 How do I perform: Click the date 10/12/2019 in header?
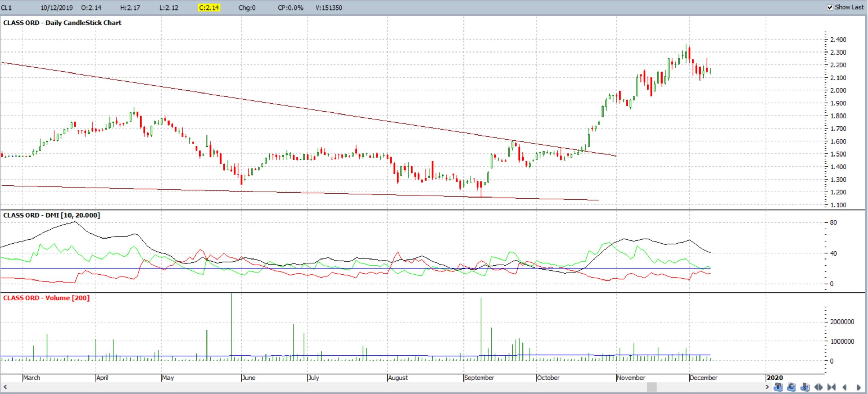56,7
